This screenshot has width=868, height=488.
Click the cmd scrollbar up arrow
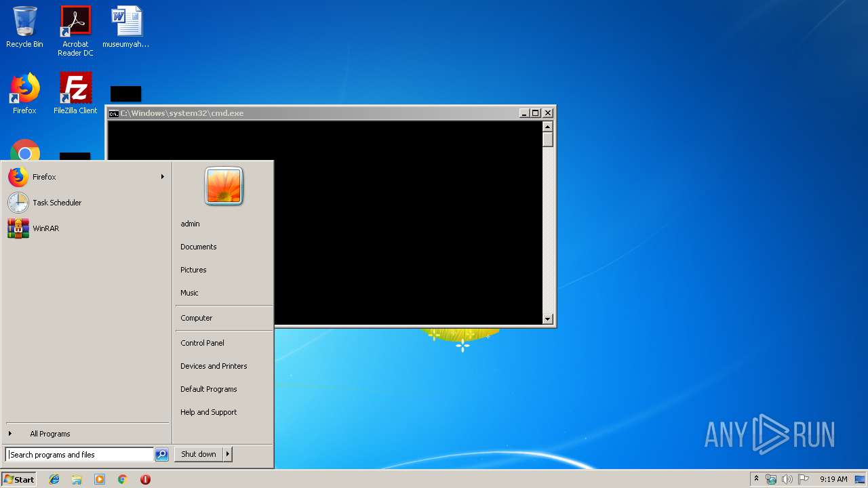(548, 126)
